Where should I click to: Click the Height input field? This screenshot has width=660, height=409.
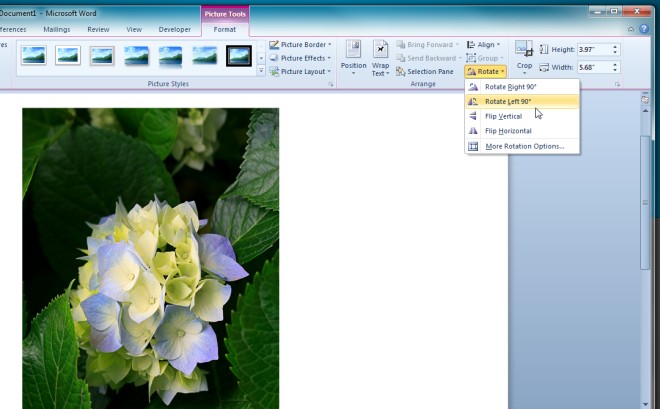(594, 50)
